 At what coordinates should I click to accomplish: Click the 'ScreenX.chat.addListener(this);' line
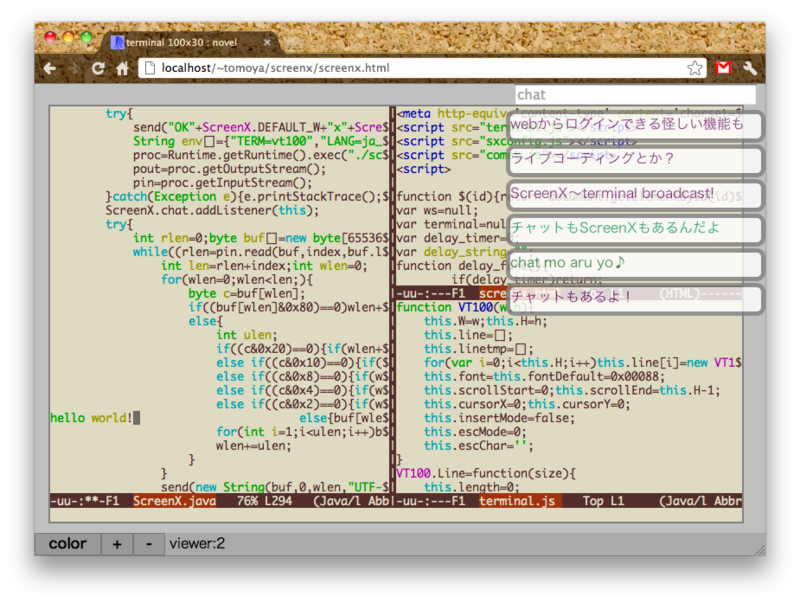point(212,210)
